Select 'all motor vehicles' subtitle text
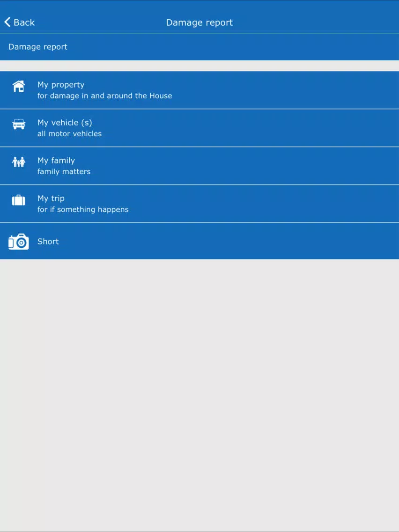399x532 pixels. (70, 133)
